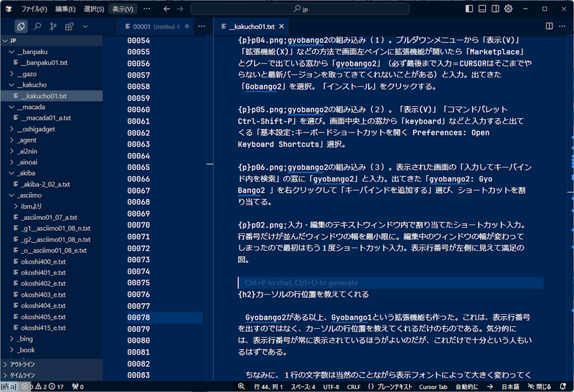Click the Cursor app logo icon
Screen dimensions: 574x392
pyautogui.click(x=9, y=9)
